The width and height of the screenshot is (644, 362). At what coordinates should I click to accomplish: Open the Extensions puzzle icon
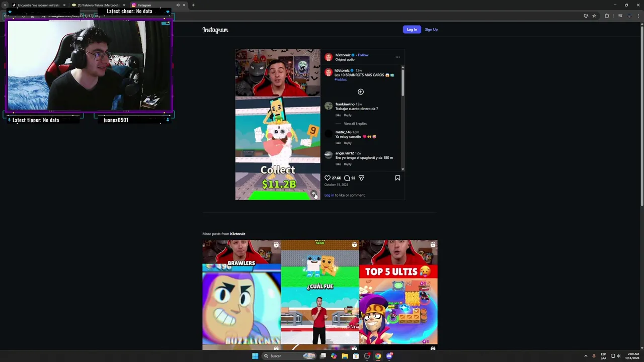click(607, 16)
